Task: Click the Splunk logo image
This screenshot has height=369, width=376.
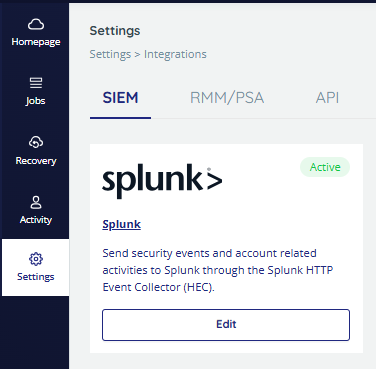Action: (162, 181)
